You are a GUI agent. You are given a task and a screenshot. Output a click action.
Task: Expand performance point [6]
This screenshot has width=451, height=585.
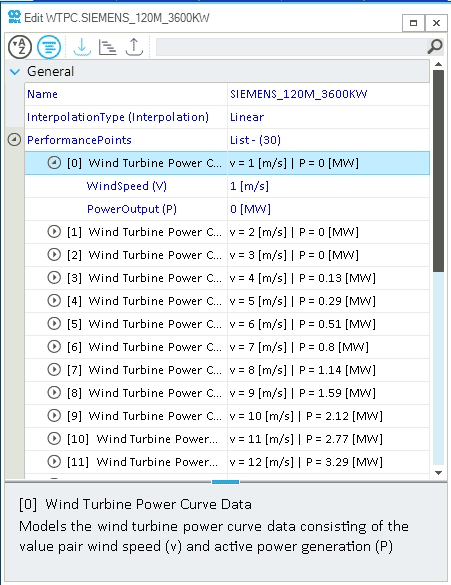tap(54, 347)
